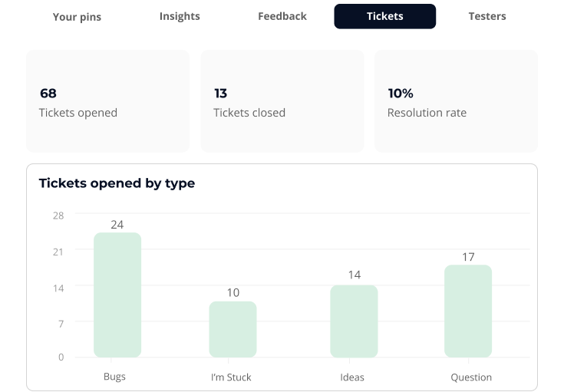Click the 0 y-axis tick label
Viewport: 564px width, 392px height.
coord(61,357)
